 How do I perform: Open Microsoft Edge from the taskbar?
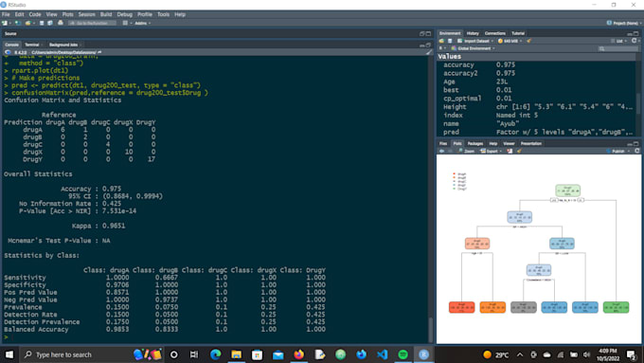tap(215, 354)
